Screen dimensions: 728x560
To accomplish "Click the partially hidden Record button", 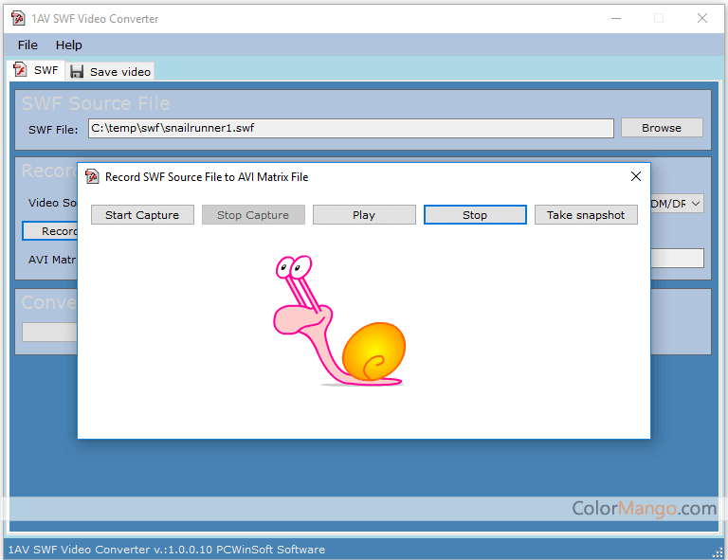I will point(49,231).
